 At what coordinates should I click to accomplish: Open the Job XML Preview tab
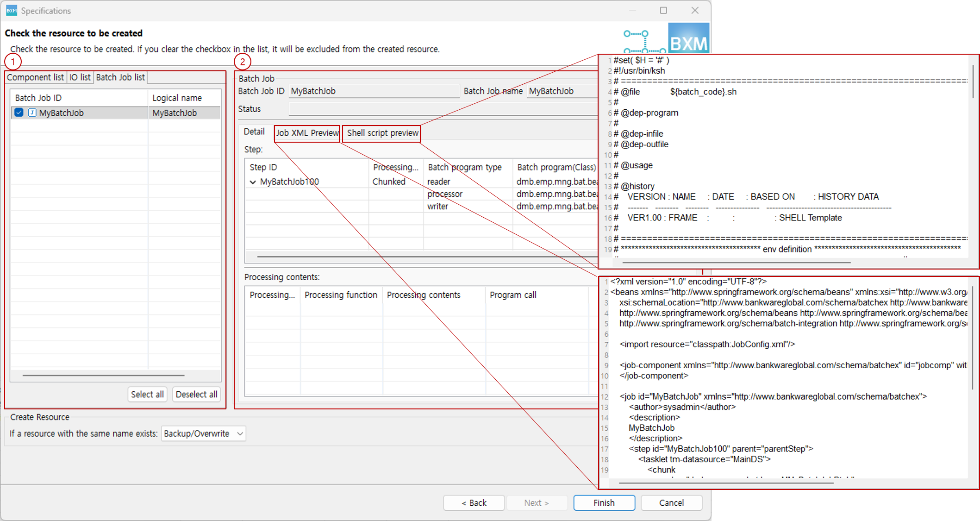(x=306, y=133)
